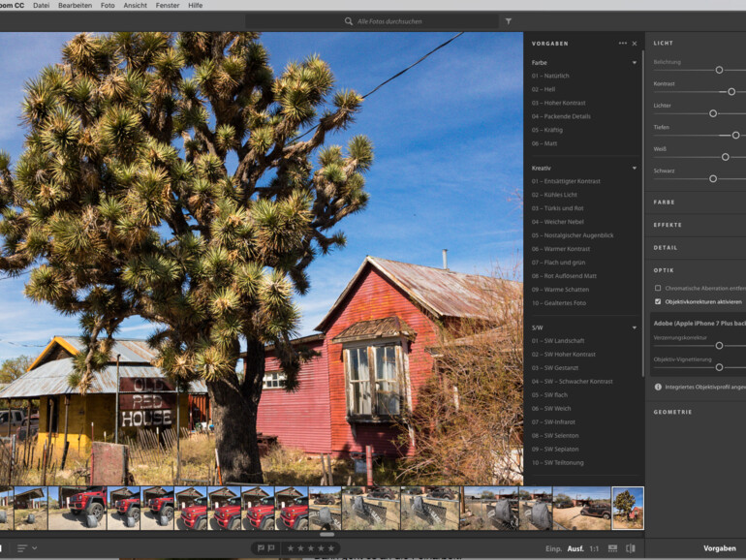Click the Lichter slider handle

pos(713,113)
